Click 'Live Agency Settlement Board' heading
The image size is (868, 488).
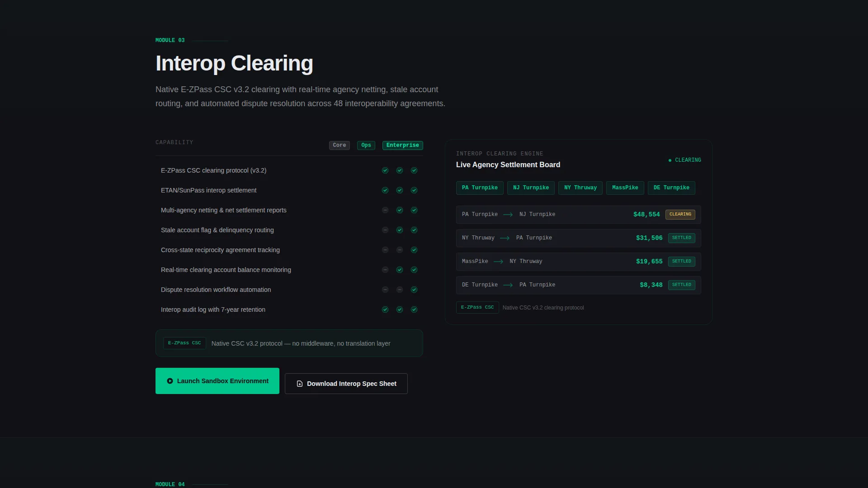click(x=508, y=165)
